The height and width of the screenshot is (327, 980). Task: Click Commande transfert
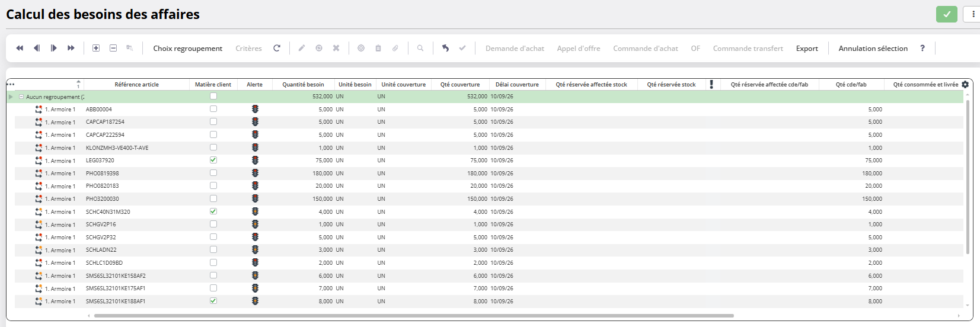pos(748,49)
